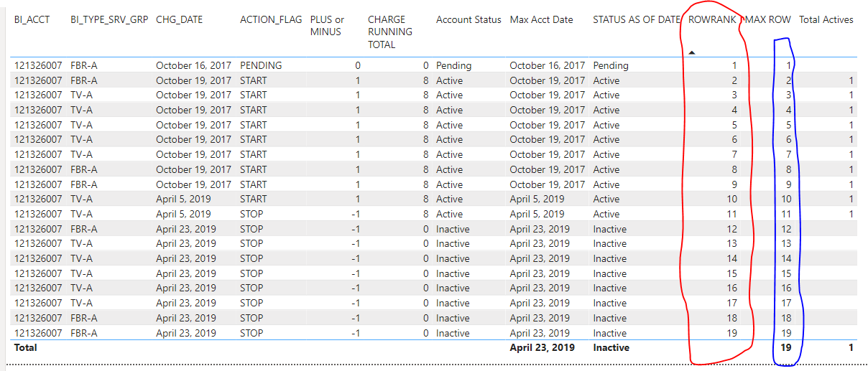Viewport: 868px width, 371px height.
Task: Select April 23, 2019 in the Total row
Action: (542, 347)
